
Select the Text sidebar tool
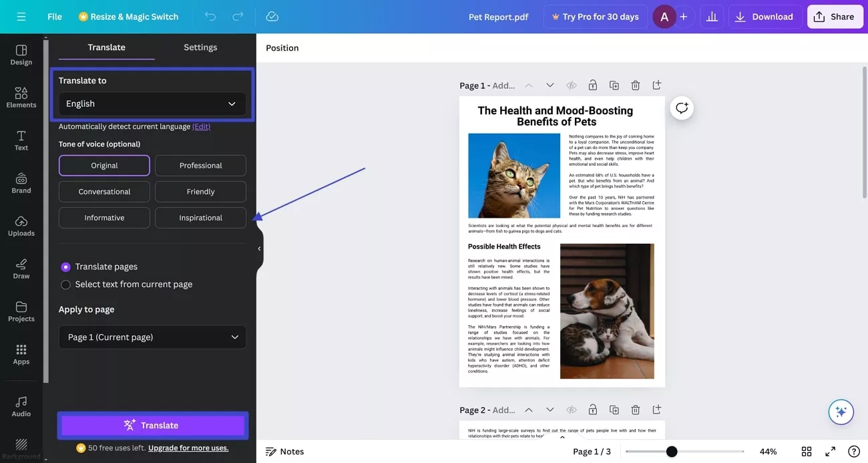pyautogui.click(x=21, y=140)
